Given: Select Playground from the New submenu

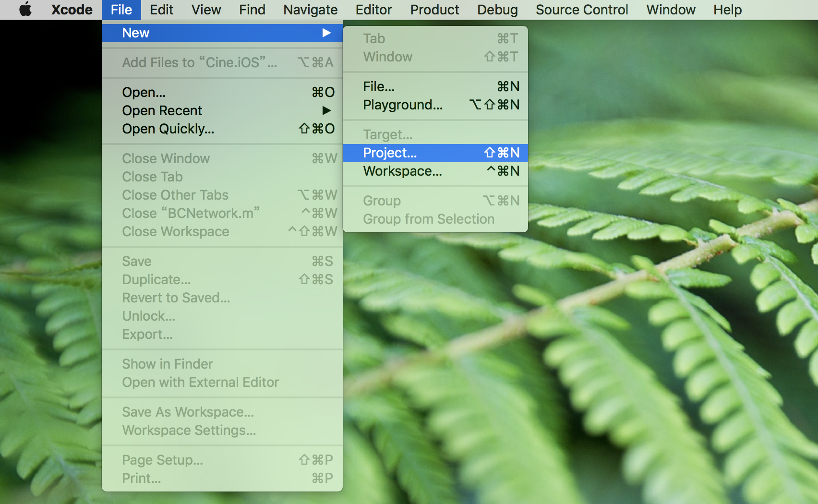Looking at the screenshot, I should [403, 105].
